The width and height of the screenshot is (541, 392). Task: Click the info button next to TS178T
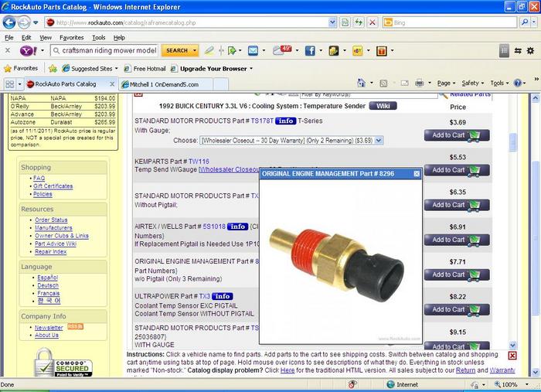[x=286, y=121]
